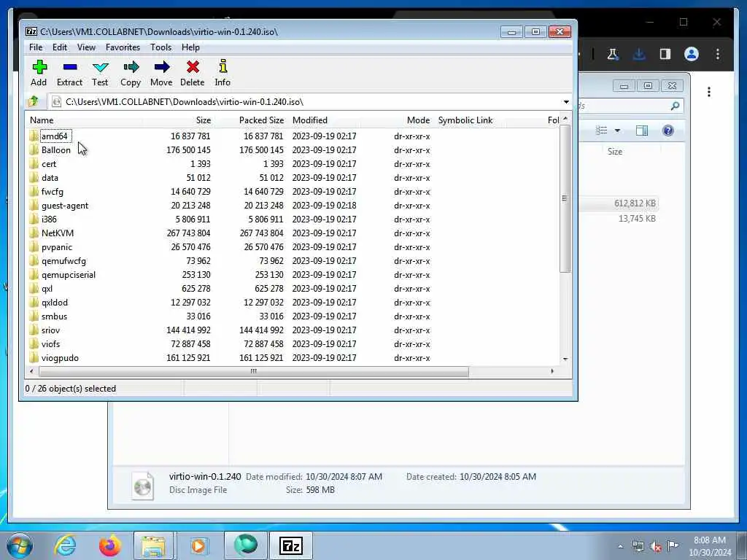The width and height of the screenshot is (747, 560).
Task: Select the guest-agent folder icon
Action: point(34,206)
